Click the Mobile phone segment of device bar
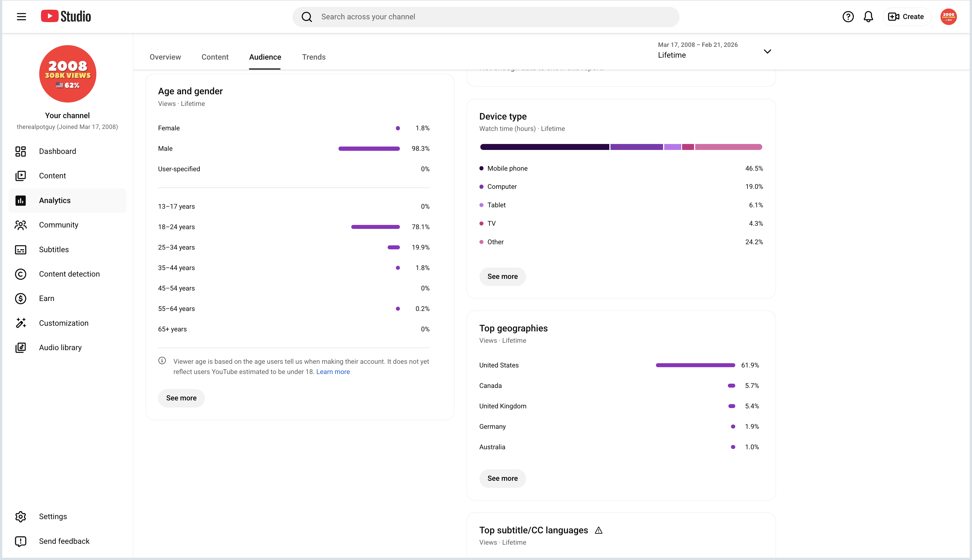972x560 pixels. [544, 147]
